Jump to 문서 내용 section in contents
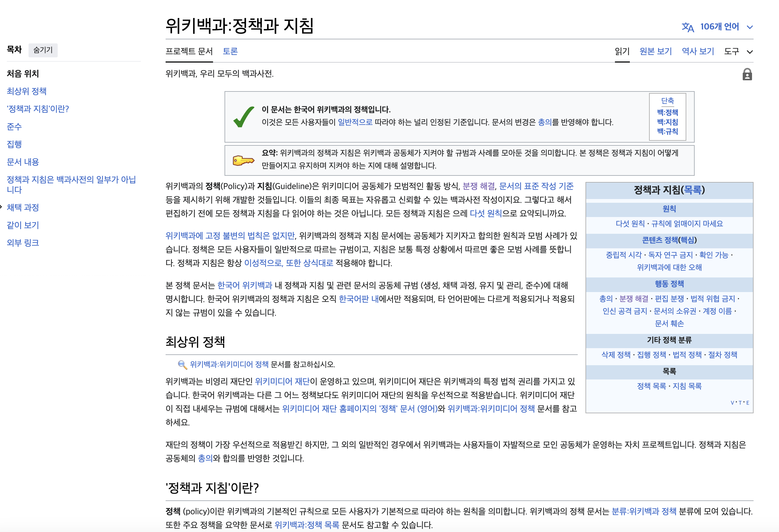 pos(23,162)
